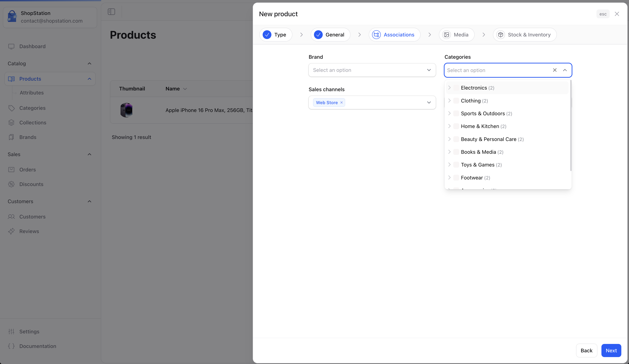The image size is (629, 364).
Task: Open Dashboard from the sidebar icon
Action: click(x=11, y=46)
